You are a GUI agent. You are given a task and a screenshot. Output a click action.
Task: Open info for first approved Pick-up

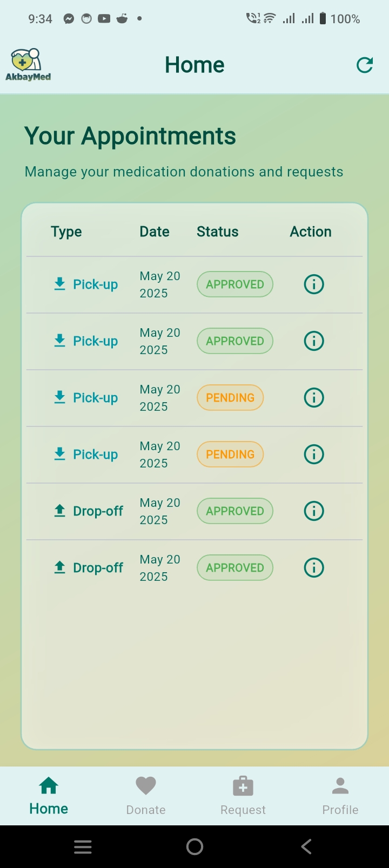click(x=314, y=284)
